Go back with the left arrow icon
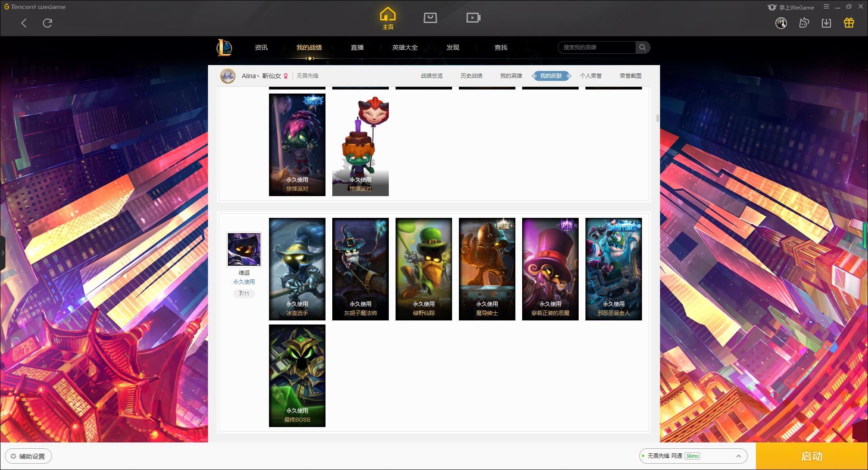The height and width of the screenshot is (470, 868). coord(24,23)
